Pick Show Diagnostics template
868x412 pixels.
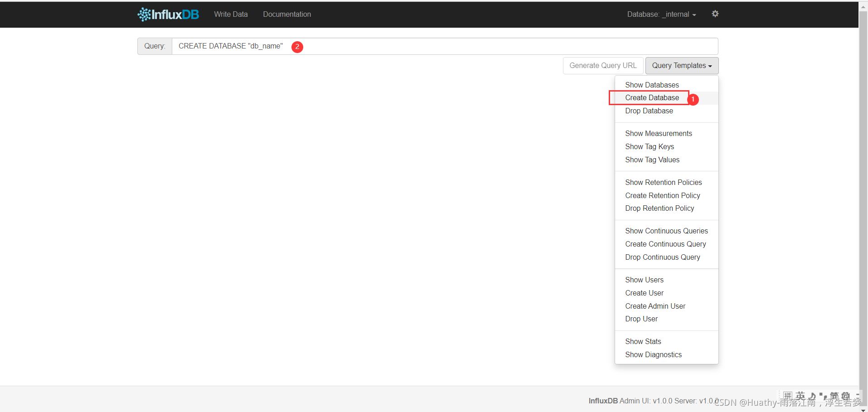666,354
